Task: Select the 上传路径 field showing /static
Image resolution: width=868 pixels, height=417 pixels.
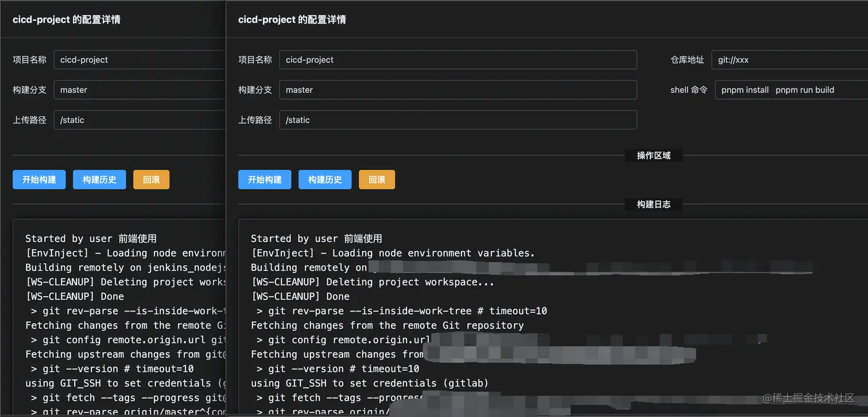Action: (x=458, y=120)
